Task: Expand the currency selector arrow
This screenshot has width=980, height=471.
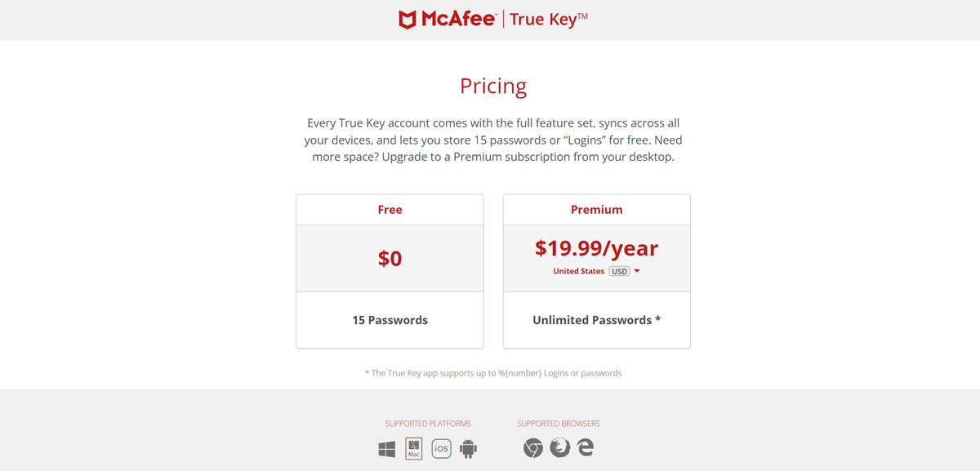Action: (638, 271)
